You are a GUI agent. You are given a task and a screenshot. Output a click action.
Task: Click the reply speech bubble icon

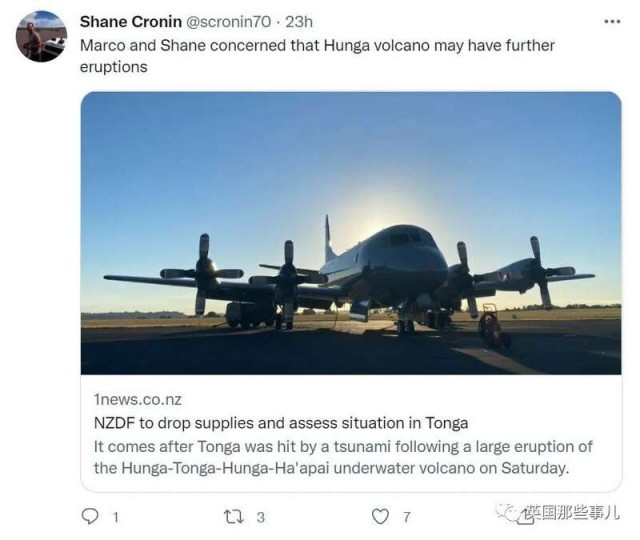90,516
